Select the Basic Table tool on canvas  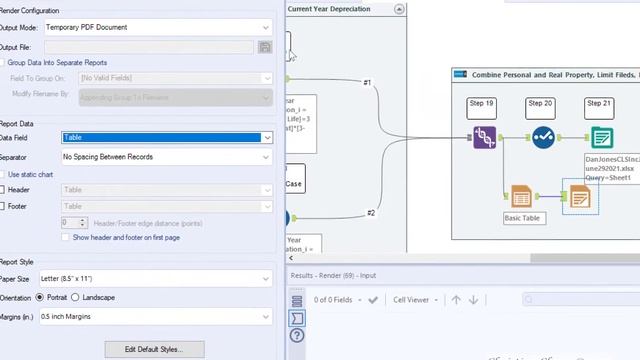(521, 196)
